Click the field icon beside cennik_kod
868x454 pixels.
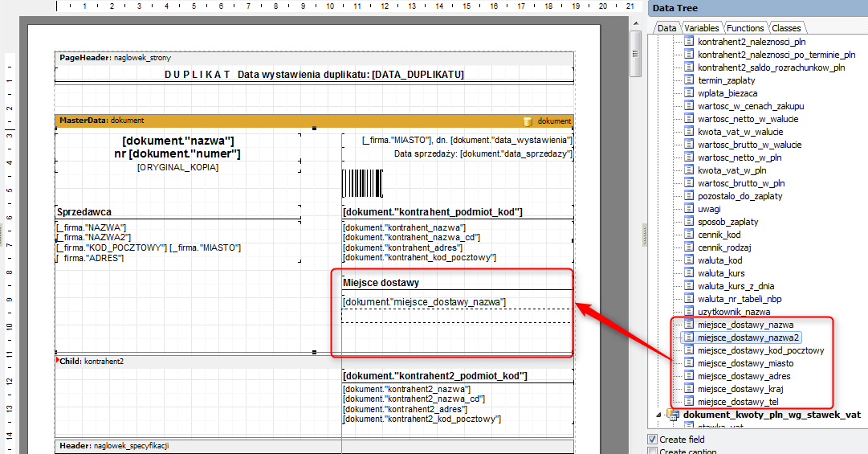pyautogui.click(x=688, y=235)
